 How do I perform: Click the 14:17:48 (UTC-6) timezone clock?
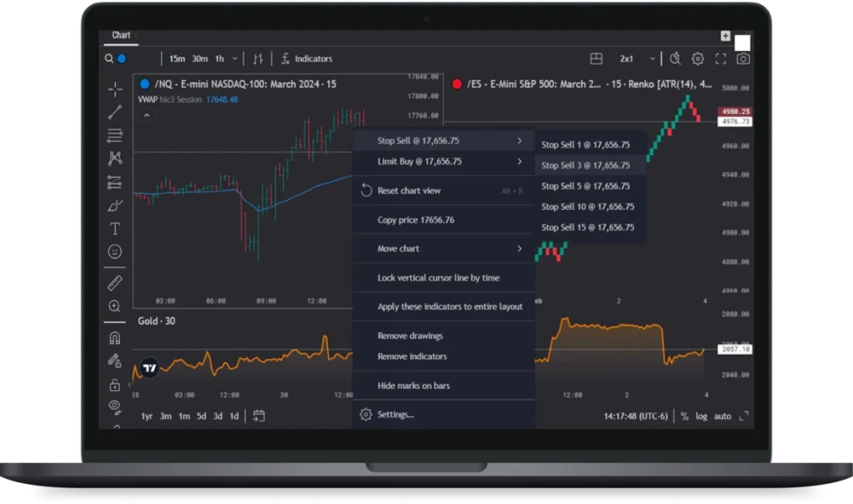tap(639, 416)
